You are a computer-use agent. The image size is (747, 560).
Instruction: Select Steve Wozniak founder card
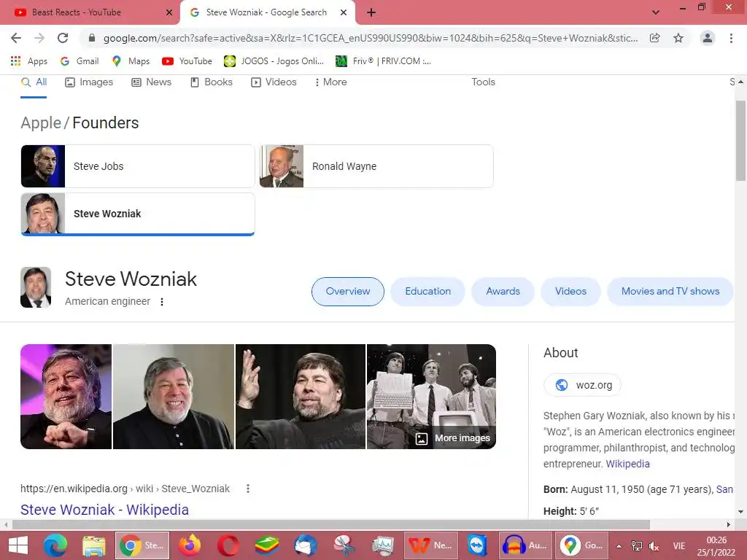[x=138, y=214]
